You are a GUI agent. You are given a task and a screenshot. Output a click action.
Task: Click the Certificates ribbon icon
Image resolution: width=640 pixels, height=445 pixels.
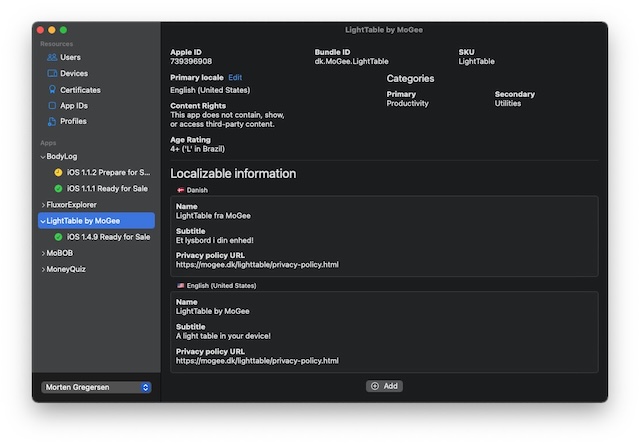52,89
